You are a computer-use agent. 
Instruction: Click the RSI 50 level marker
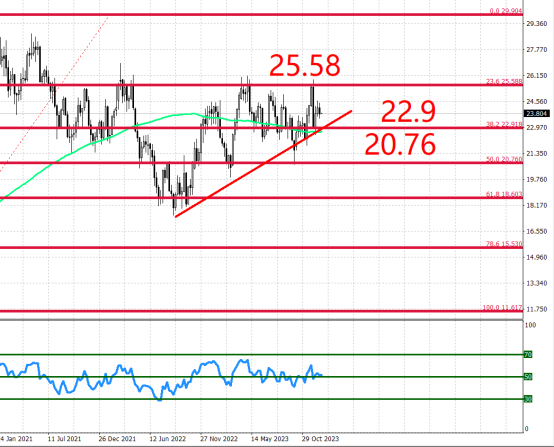(x=528, y=377)
